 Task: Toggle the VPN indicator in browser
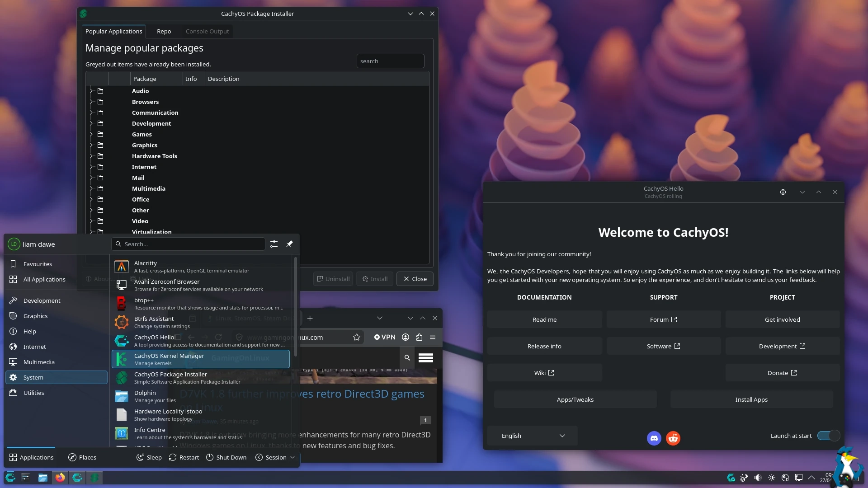(385, 337)
